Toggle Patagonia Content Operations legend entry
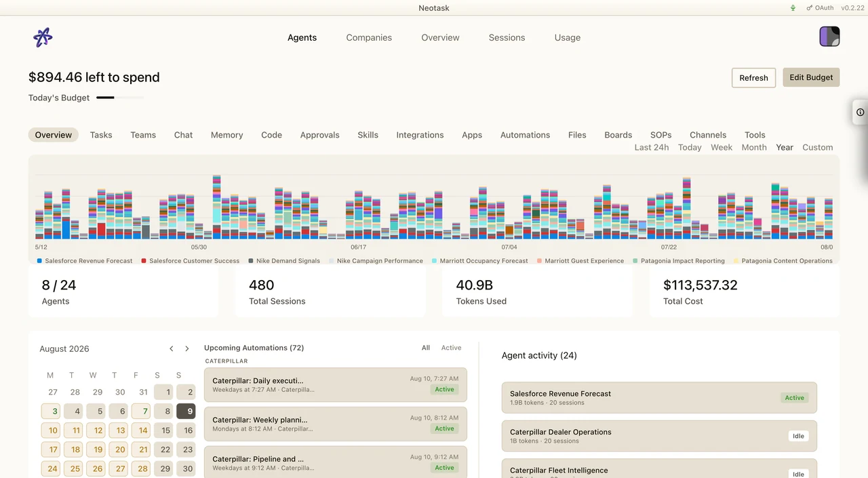Screen dimensions: 868x478 783,261
